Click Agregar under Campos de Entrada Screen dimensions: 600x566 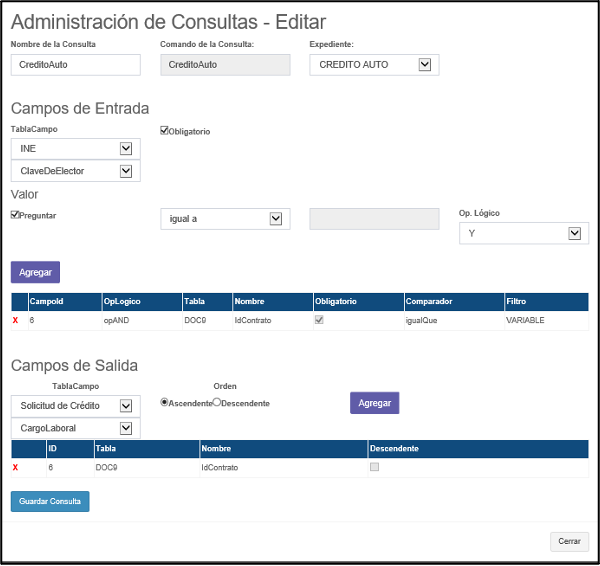[36, 272]
